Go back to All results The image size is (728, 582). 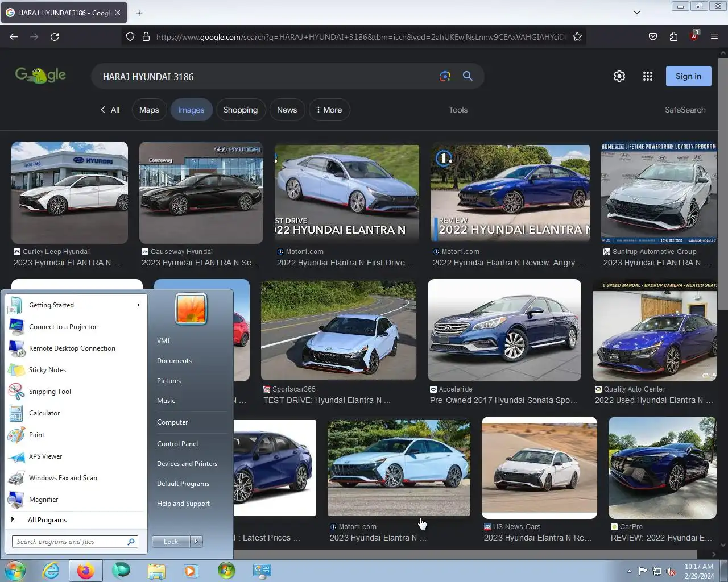(x=110, y=110)
